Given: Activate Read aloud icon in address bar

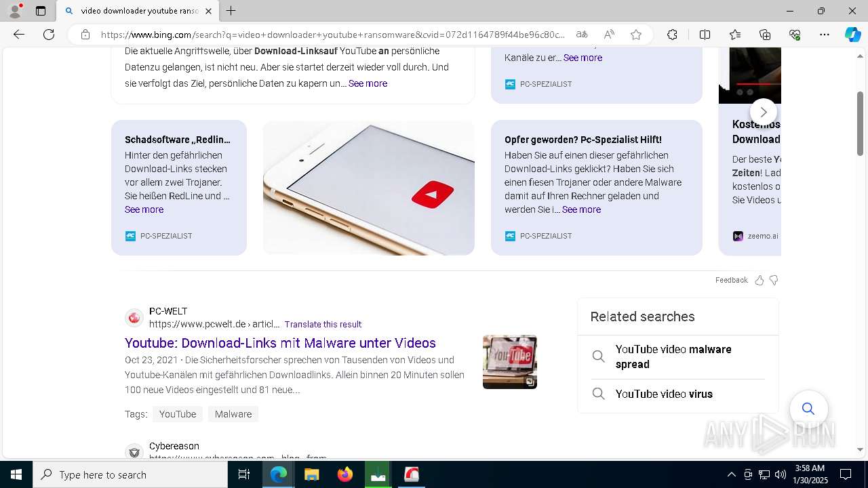Looking at the screenshot, I should coord(609,35).
